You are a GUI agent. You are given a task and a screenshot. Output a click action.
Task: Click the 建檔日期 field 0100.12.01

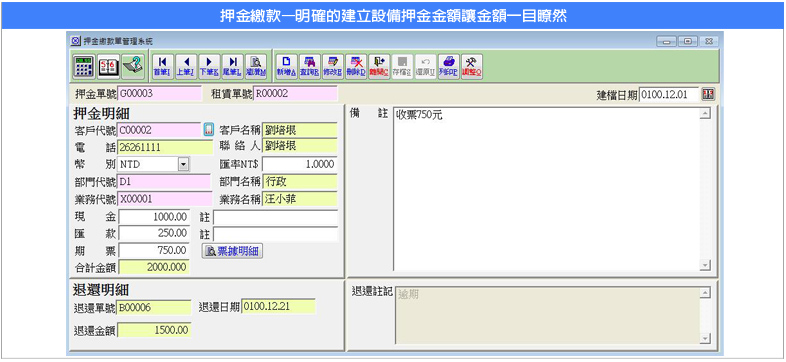click(669, 94)
